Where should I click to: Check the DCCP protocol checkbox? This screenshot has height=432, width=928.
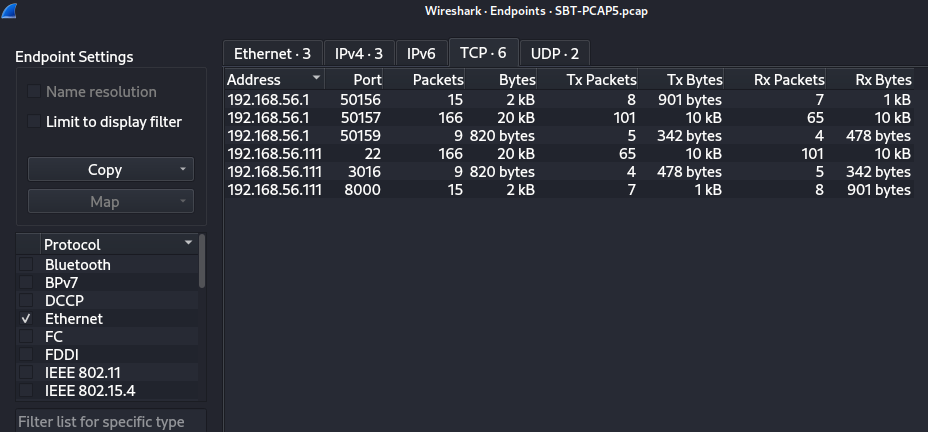(26, 301)
